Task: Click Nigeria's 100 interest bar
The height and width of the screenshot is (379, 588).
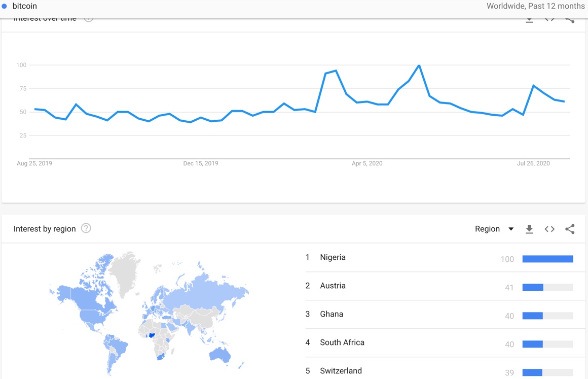Action: tap(547, 259)
